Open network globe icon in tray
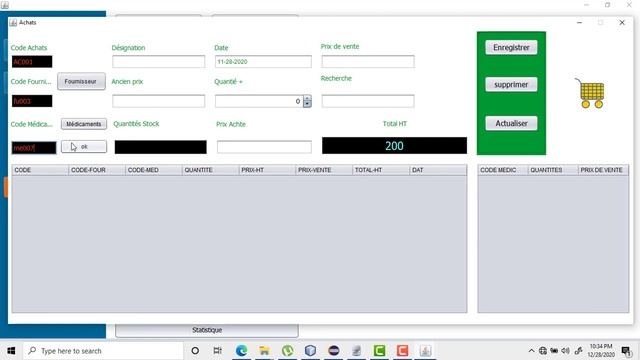Image resolution: width=640 pixels, height=360 pixels. click(542, 351)
